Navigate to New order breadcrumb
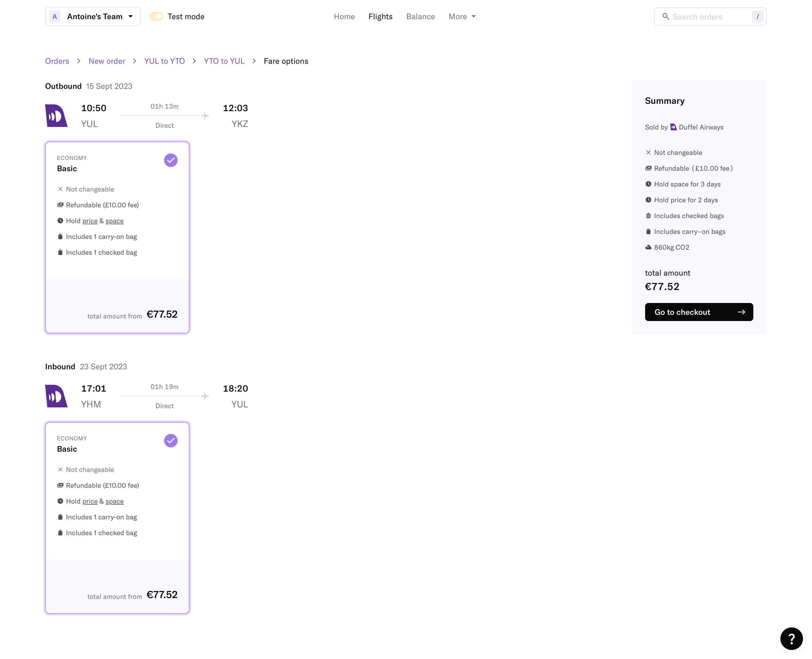The image size is (812, 659). point(107,61)
